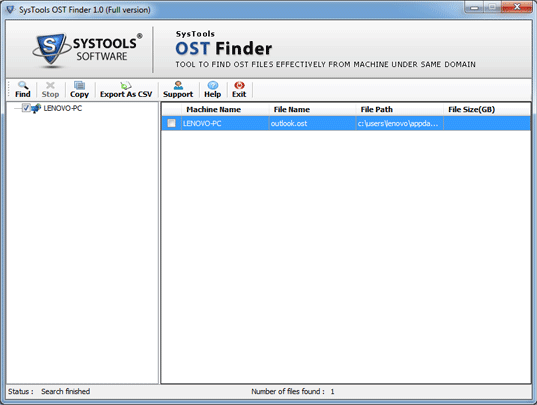
Task: Click Export As CSV toolbar icon
Action: click(126, 90)
